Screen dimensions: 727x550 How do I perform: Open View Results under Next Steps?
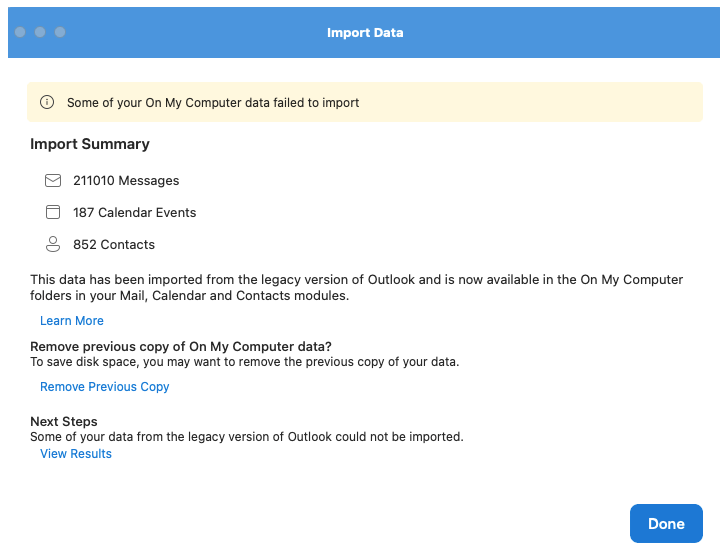(76, 454)
